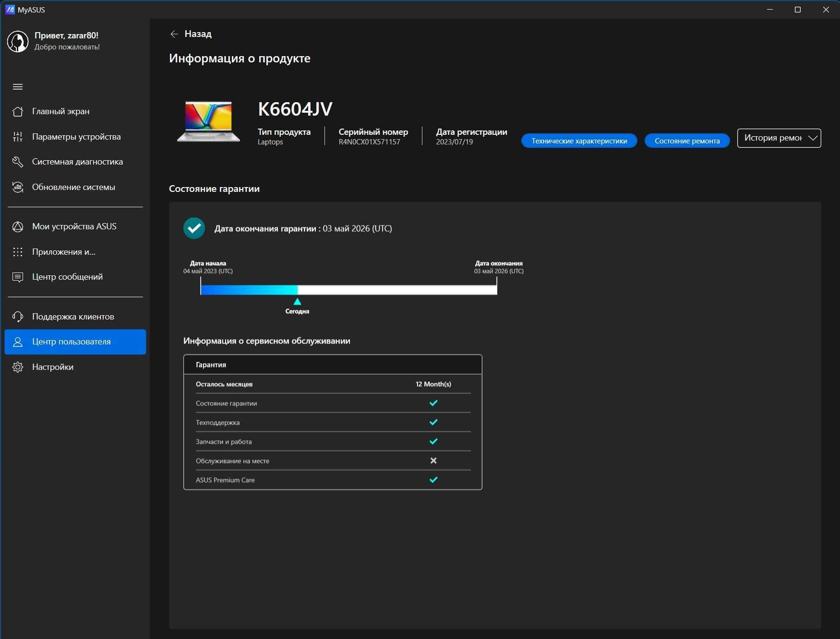
Task: Select Центр пользователя menu entry
Action: coord(75,342)
